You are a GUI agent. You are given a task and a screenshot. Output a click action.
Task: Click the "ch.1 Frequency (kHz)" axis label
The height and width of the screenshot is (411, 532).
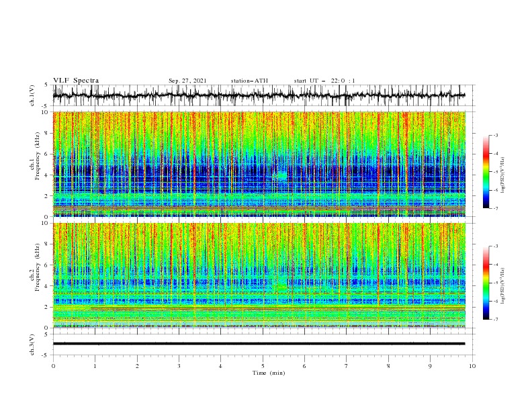point(35,157)
